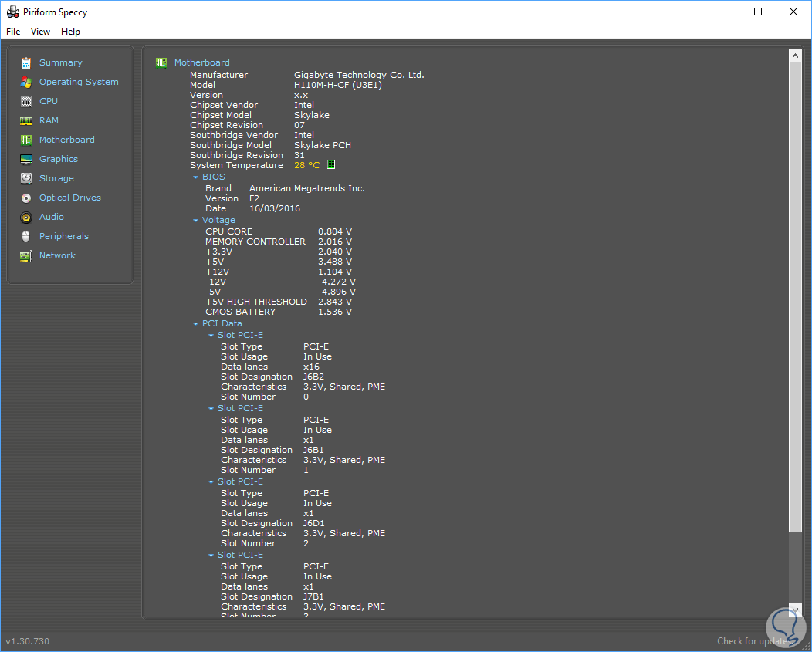Screen dimensions: 812x652
Task: Open the Audio speaker icon
Action: 26,217
